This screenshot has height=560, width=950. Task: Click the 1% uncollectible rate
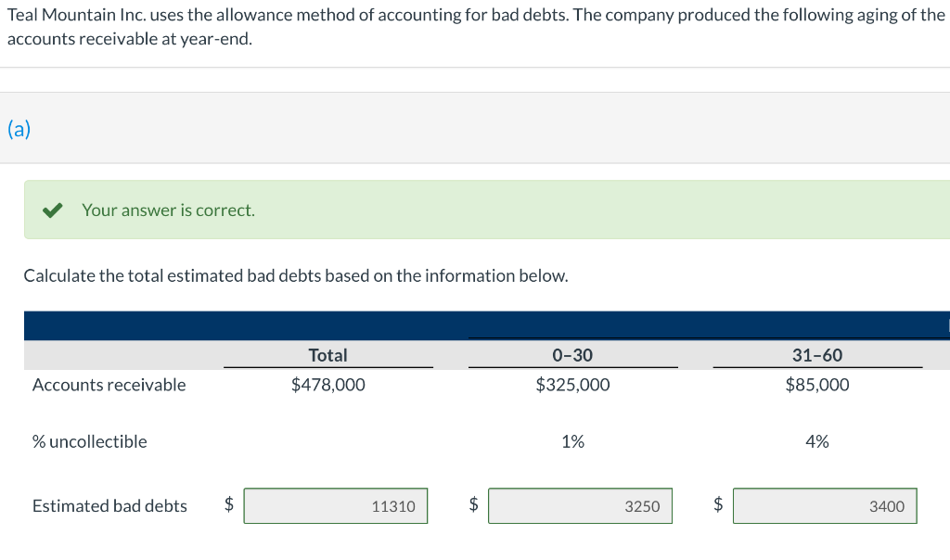(572, 442)
